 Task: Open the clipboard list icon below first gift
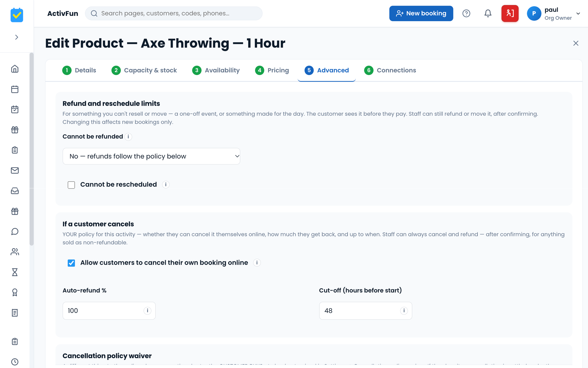tap(15, 150)
